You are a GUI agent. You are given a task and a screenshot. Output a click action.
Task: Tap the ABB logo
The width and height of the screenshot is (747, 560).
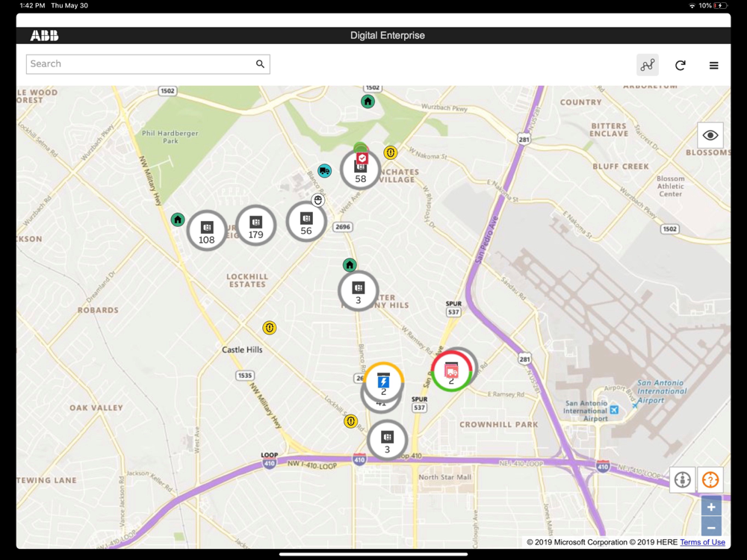(44, 35)
